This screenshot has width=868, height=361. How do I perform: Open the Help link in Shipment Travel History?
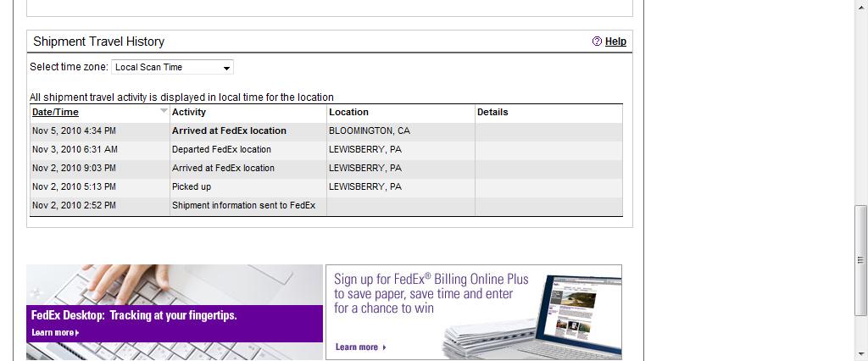click(x=615, y=42)
